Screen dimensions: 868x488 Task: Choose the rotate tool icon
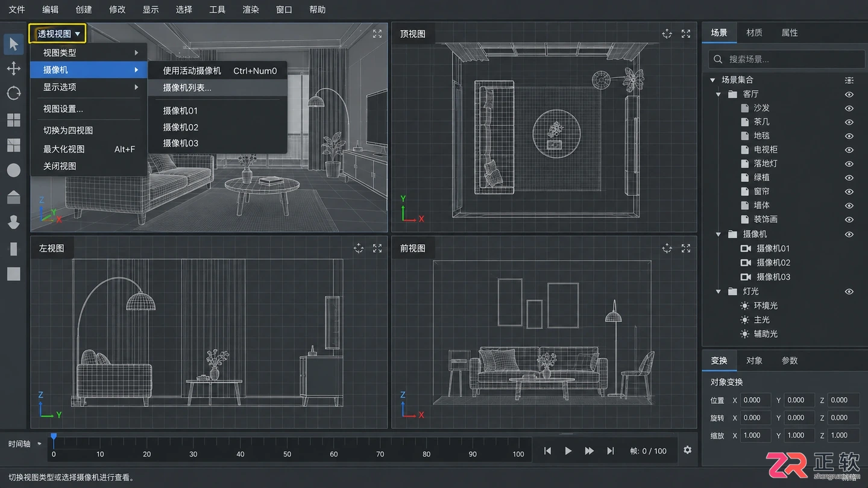(x=14, y=93)
